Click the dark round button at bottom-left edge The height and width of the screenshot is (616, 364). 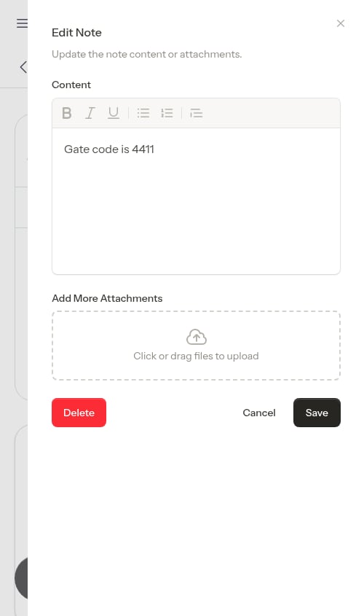[21, 578]
